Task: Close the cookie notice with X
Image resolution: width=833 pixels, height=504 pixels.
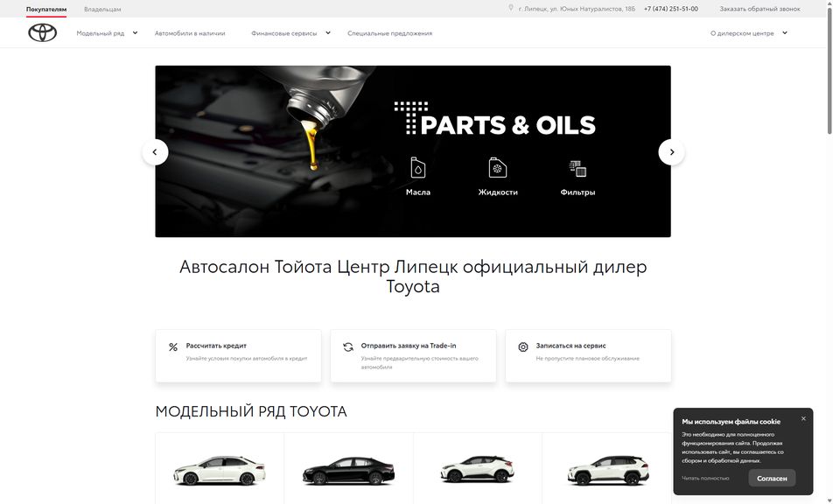Action: point(803,418)
